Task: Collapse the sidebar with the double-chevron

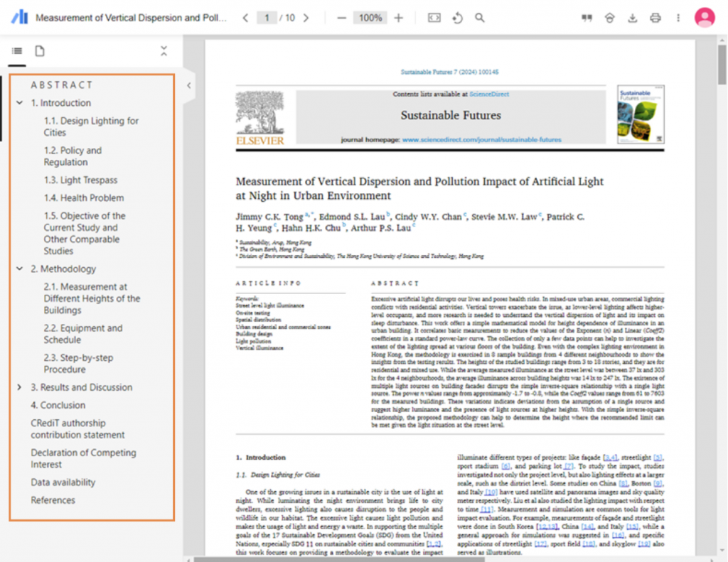Action: (x=164, y=50)
